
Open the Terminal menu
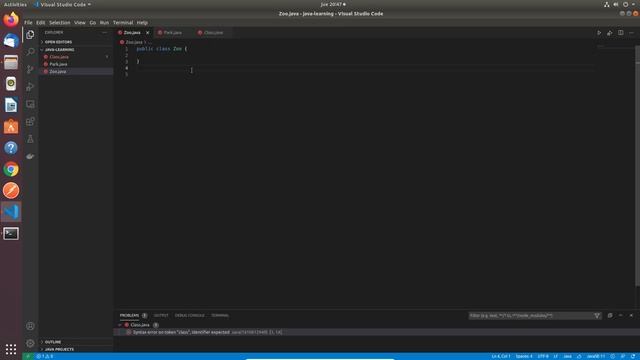tap(123, 23)
